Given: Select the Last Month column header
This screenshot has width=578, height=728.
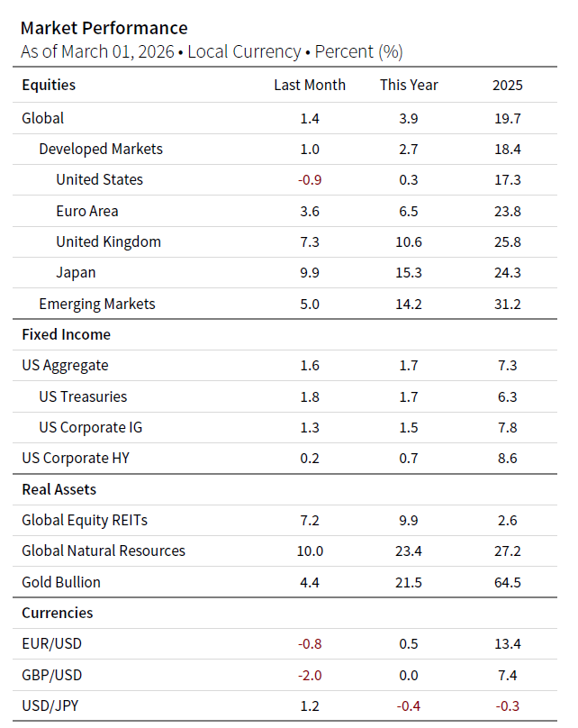Looking at the screenshot, I should (x=310, y=86).
